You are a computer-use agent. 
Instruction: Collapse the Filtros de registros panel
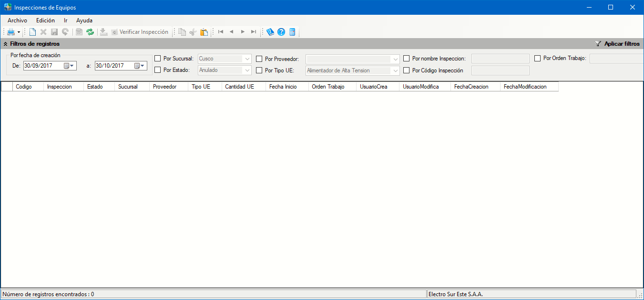(5, 43)
